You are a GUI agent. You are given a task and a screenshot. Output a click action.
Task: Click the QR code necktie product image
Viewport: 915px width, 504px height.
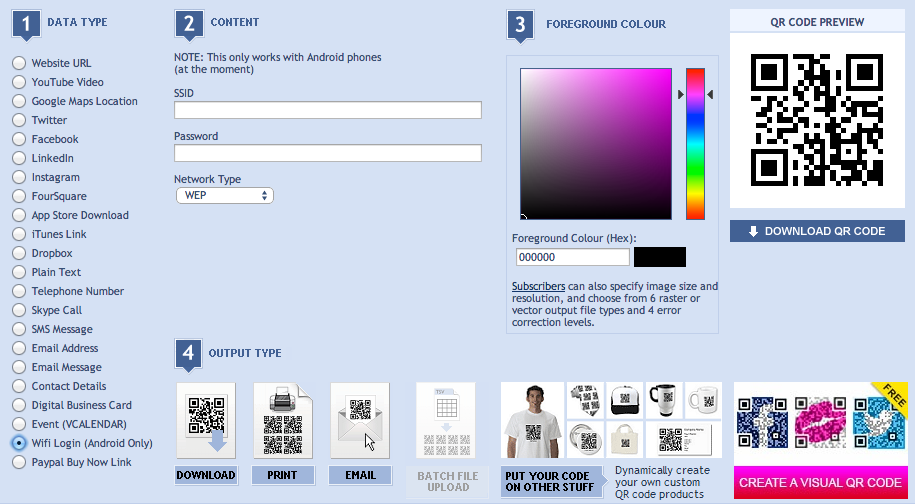tap(585, 400)
